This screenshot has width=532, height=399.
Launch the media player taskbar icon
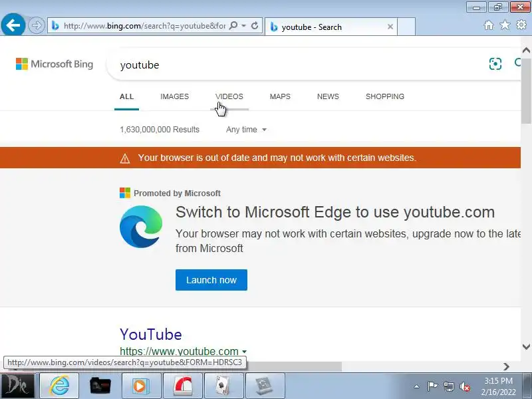pyautogui.click(x=141, y=386)
